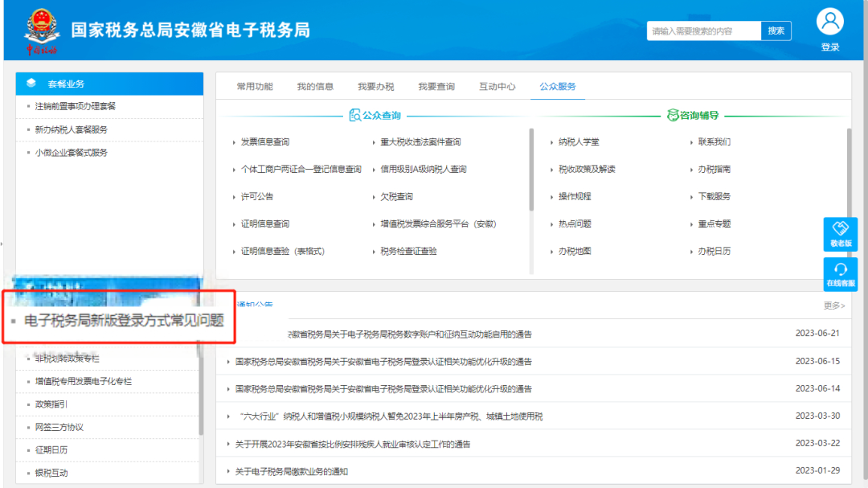Click the 套餐业务 layers icon
This screenshot has height=488, width=868.
click(x=31, y=83)
